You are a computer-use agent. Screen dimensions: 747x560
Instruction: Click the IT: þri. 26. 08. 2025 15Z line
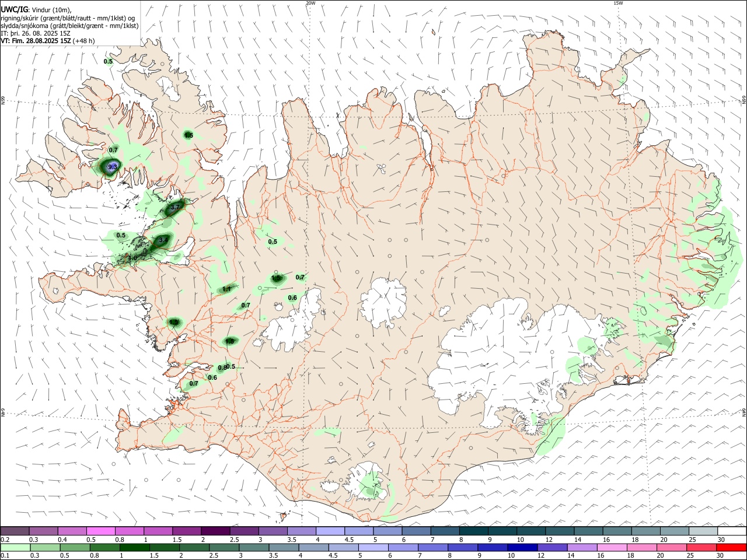pyautogui.click(x=36, y=33)
